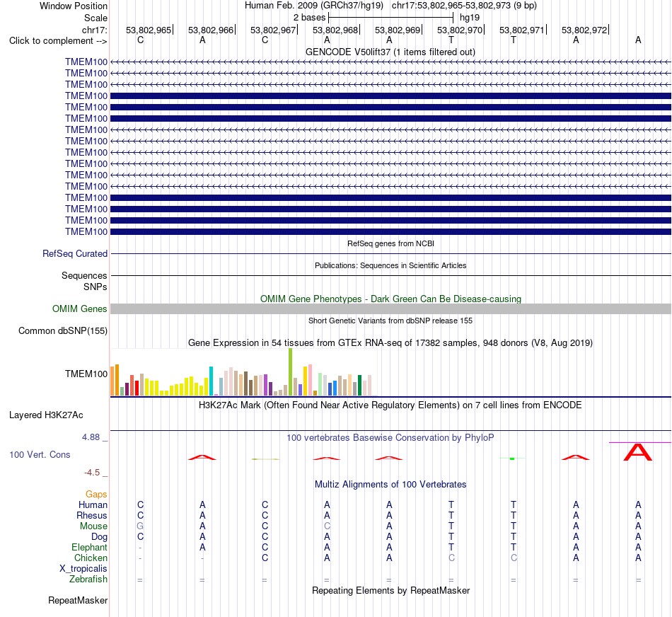Click the TMEM100 GTEx expression label
This screenshot has height=617, width=672.
pos(86,374)
